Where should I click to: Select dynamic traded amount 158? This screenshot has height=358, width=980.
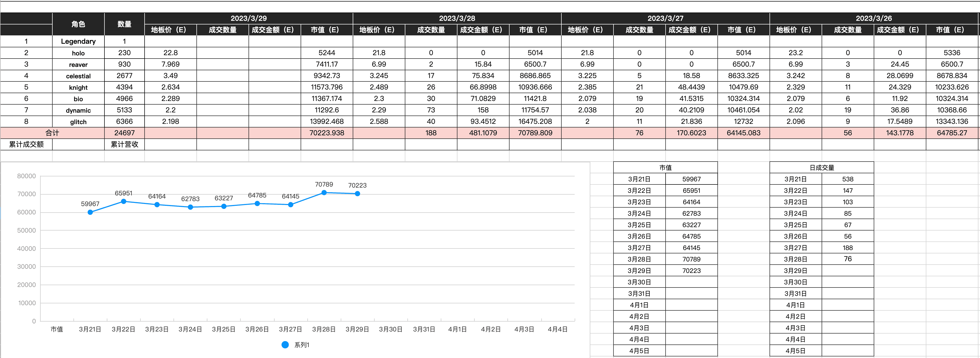(483, 110)
